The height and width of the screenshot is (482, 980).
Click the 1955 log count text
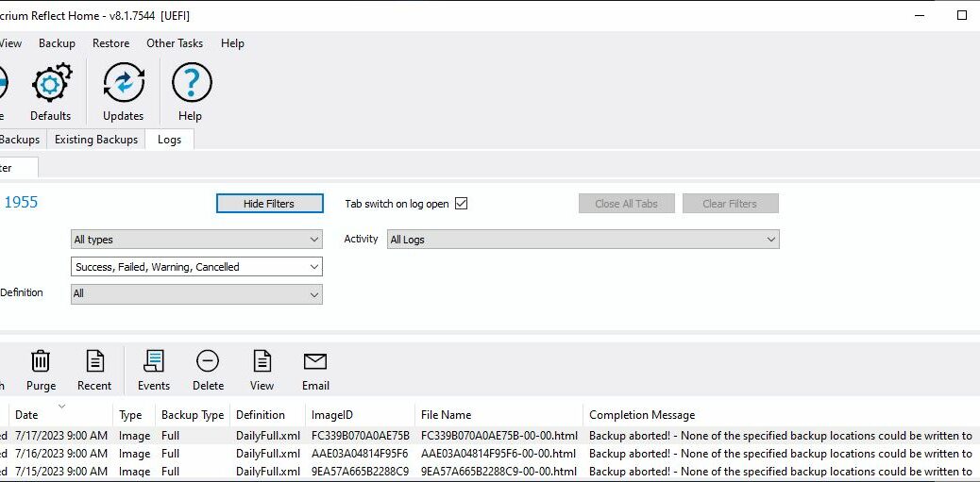(22, 202)
